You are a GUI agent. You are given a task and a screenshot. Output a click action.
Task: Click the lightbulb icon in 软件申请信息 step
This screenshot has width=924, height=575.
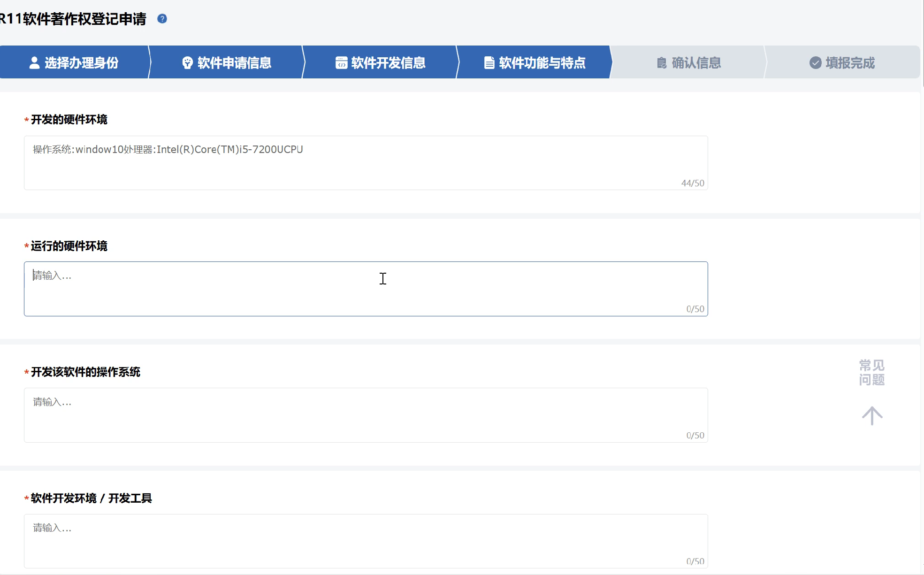click(187, 63)
